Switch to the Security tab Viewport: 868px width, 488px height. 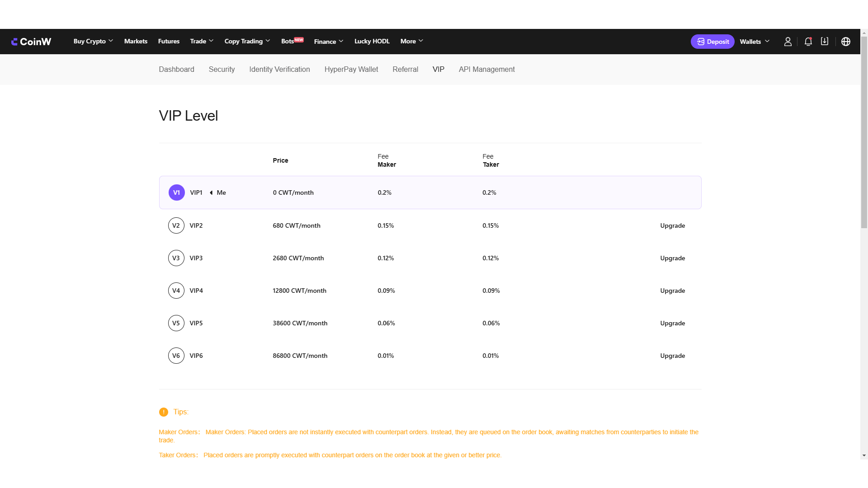pos(222,69)
